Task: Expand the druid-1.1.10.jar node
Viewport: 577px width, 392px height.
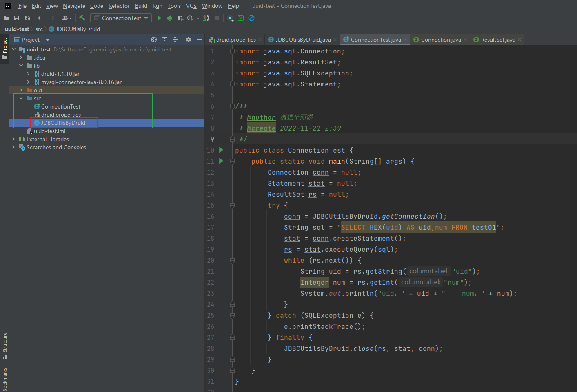Action: (x=28, y=74)
